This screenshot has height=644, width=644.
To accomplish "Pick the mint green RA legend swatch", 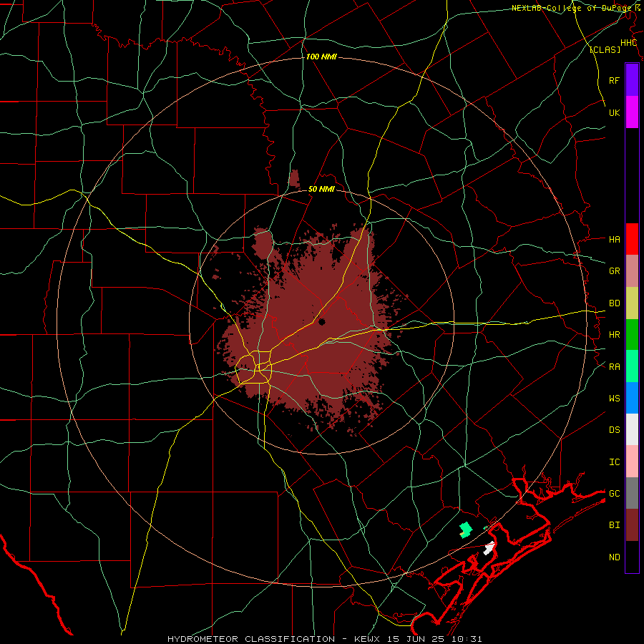I will coord(632,366).
